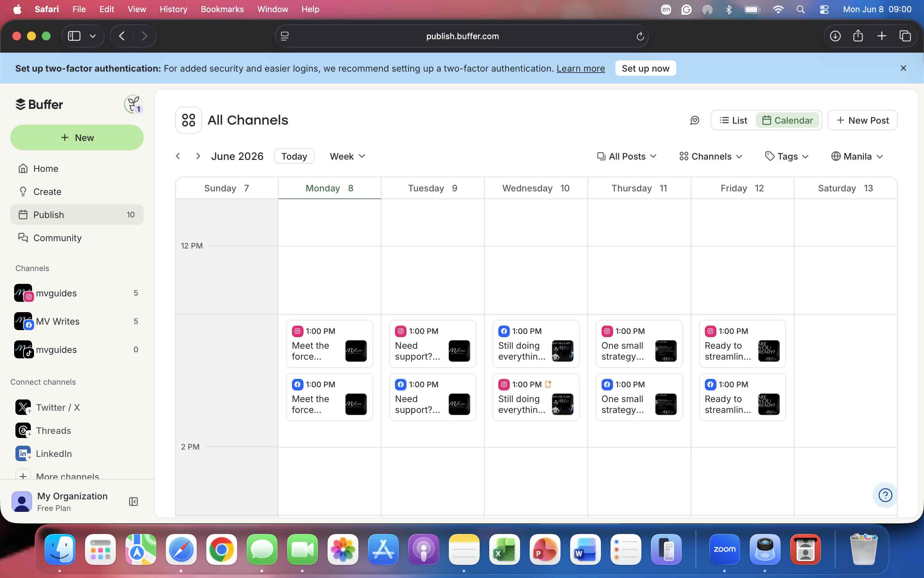Open the Home sidebar item
The width and height of the screenshot is (924, 578).
pyautogui.click(x=76, y=168)
